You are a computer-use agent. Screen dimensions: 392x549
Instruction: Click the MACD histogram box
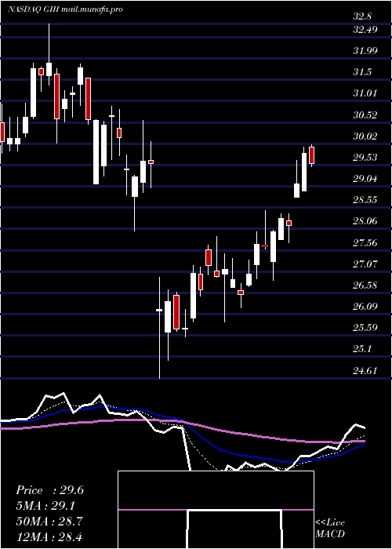coord(216,510)
